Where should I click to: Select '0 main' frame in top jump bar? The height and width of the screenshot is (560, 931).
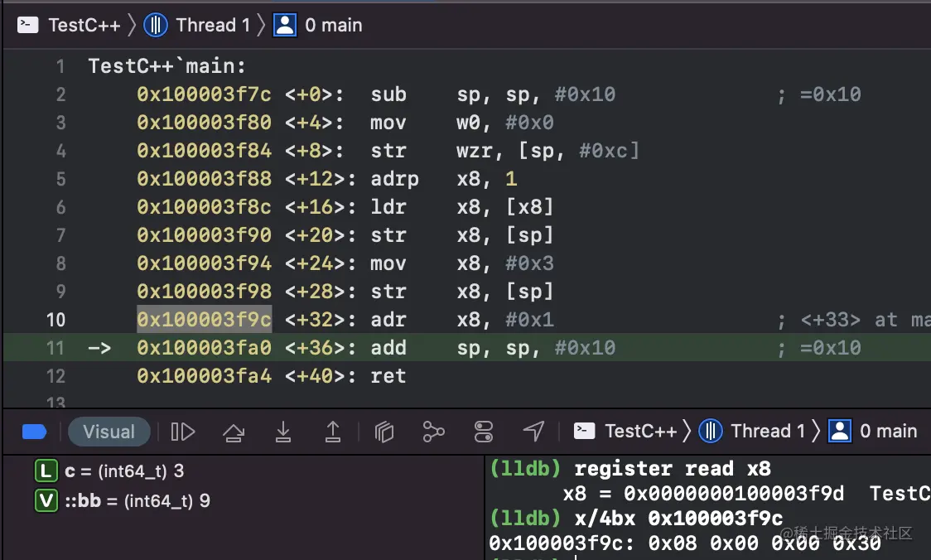coord(333,25)
